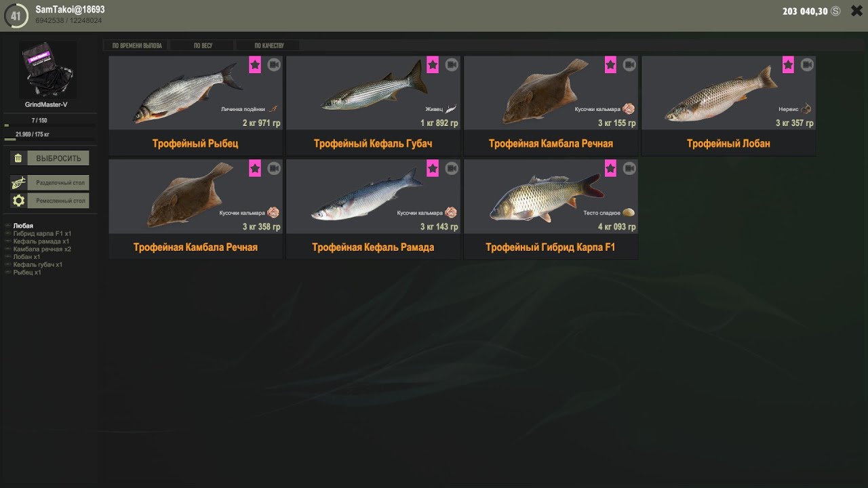This screenshot has height=488, width=868.
Task: Filter by Гибрид карпа F1 x1
Action: click(42, 234)
